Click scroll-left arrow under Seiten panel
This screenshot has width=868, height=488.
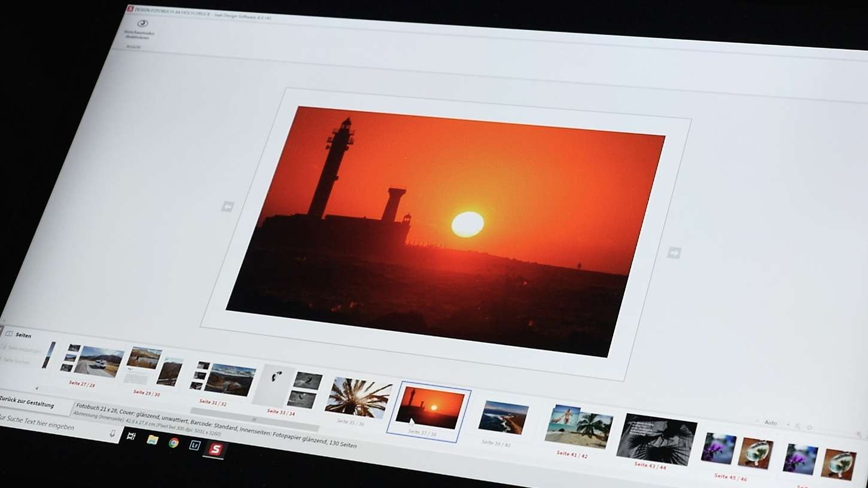[36, 388]
